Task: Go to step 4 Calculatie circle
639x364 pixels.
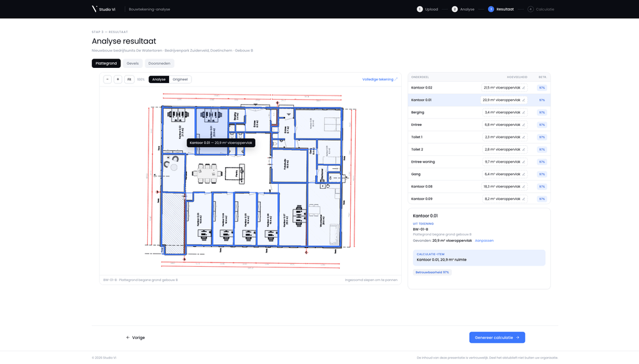Action: click(530, 9)
